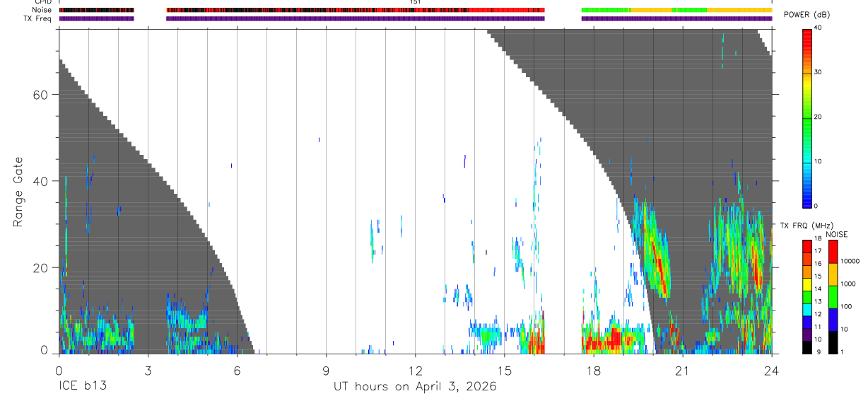Select the NOISE legend title
The image size is (868, 401).
tap(837, 234)
